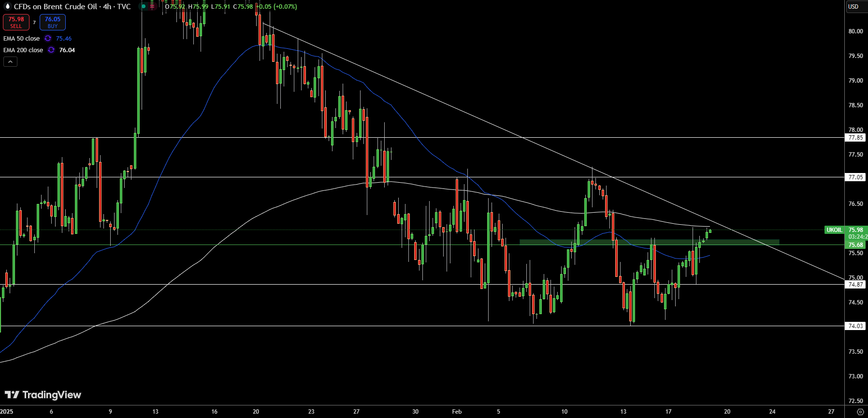Click the red 75.98 SELL button

16,22
